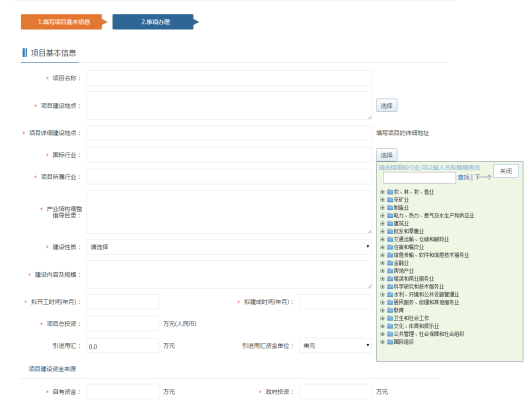Click the 房地产业 folder icon
Viewport: 531px width, 404px height.
[x=390, y=271]
